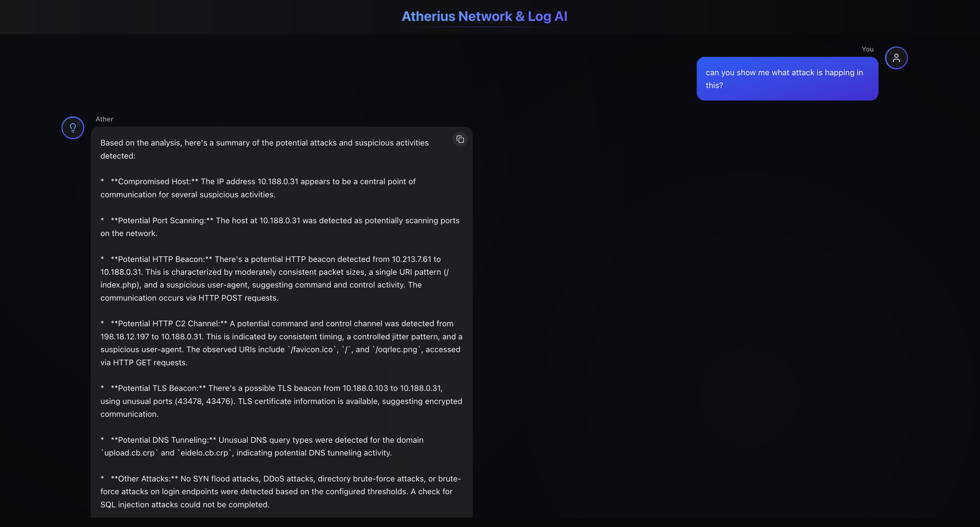The image size is (980, 527).
Task: Click the eidelo.cb.crp domain text
Action: point(204,453)
